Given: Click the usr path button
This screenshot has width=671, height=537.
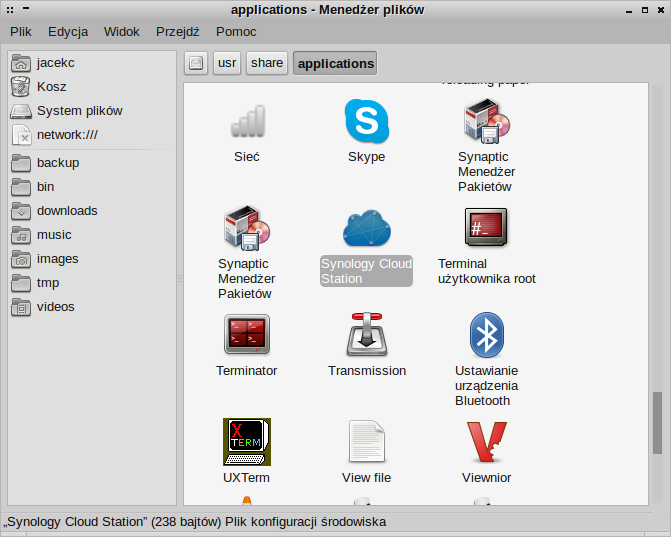Looking at the screenshot, I should click(227, 63).
